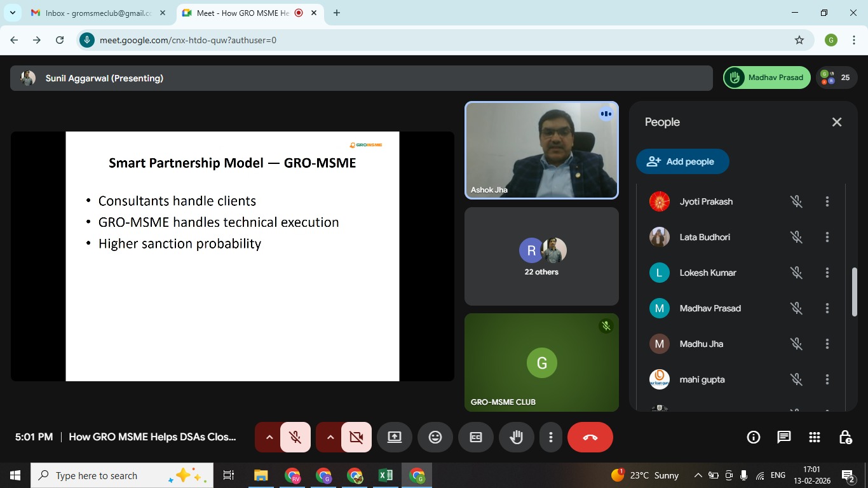
Task: Expand audio settings arrow beside microphone
Action: (269, 437)
